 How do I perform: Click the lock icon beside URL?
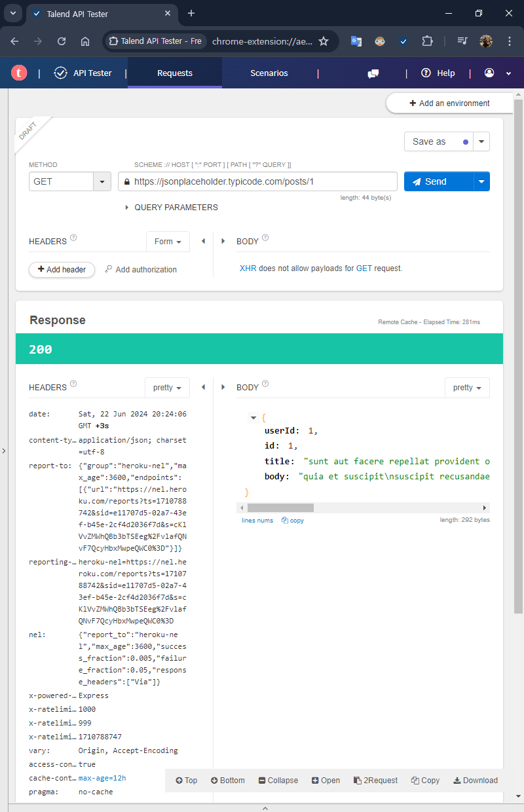tap(127, 181)
